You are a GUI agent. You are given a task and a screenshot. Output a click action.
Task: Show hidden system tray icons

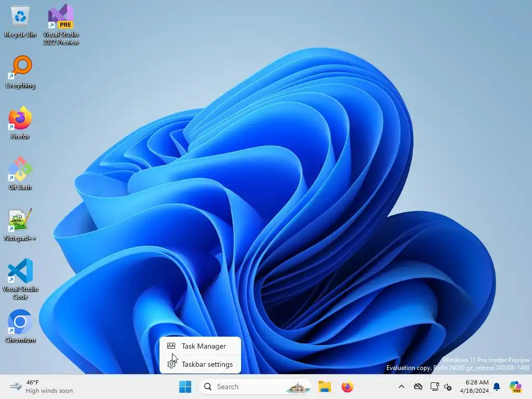click(402, 387)
